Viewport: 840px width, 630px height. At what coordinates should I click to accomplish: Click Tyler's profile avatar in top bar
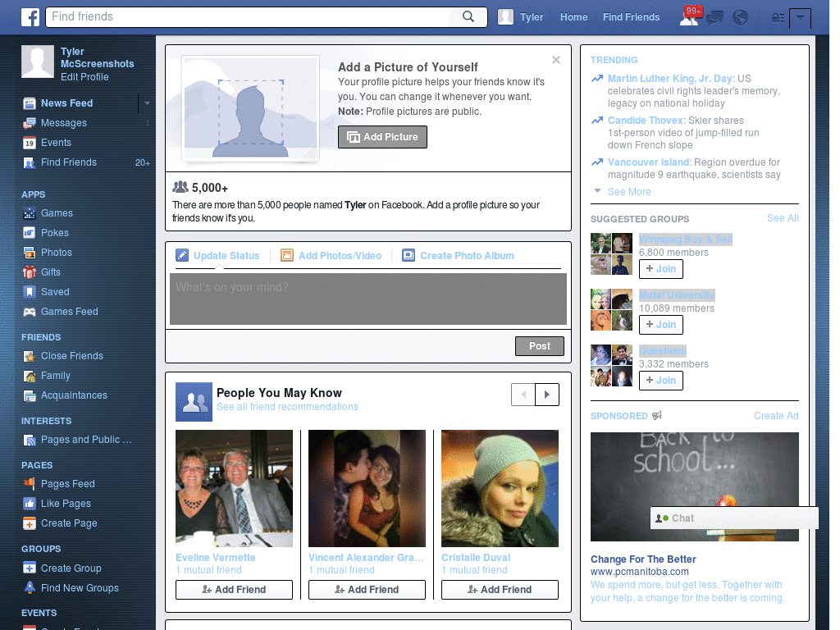(505, 17)
